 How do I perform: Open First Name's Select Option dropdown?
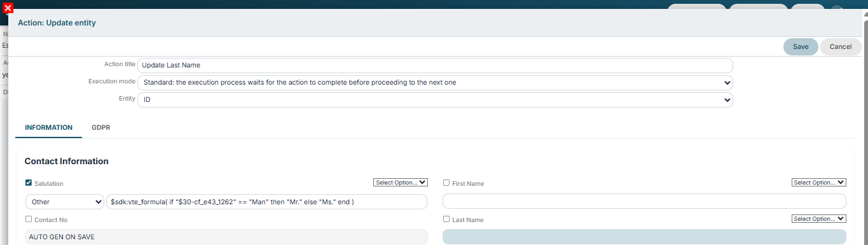819,182
